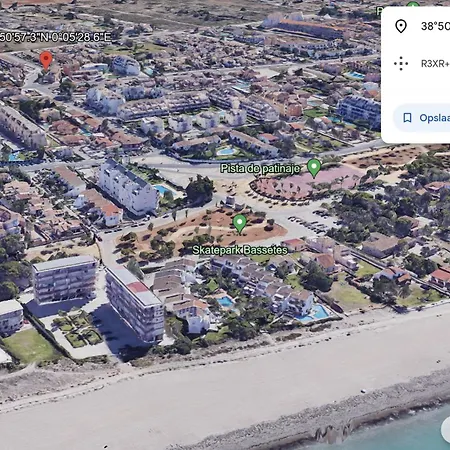Open the Skatepark Bassetes place label
450x450 pixels.
[x=240, y=250]
